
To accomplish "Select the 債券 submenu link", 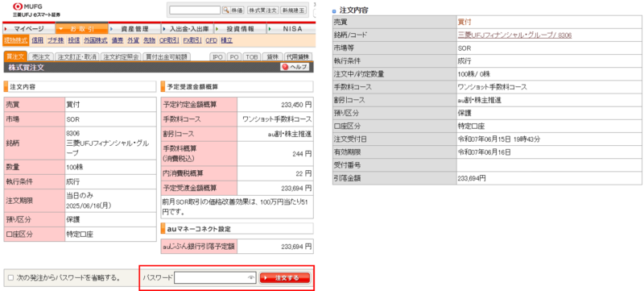I will coord(118,40).
